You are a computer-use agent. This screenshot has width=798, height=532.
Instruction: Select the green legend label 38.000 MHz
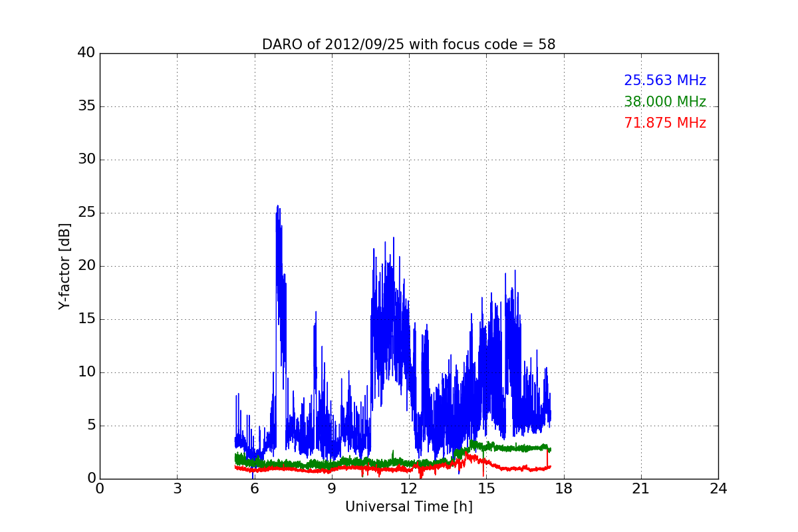click(x=665, y=102)
